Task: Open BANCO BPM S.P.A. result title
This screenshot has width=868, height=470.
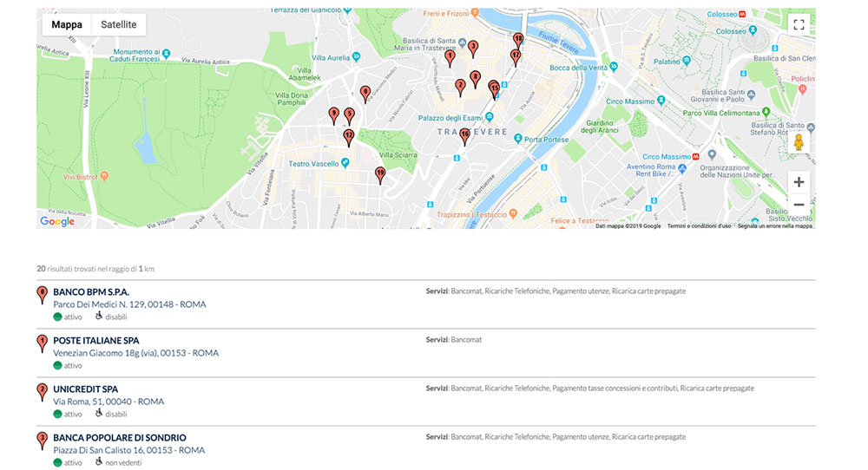Action: pos(91,292)
